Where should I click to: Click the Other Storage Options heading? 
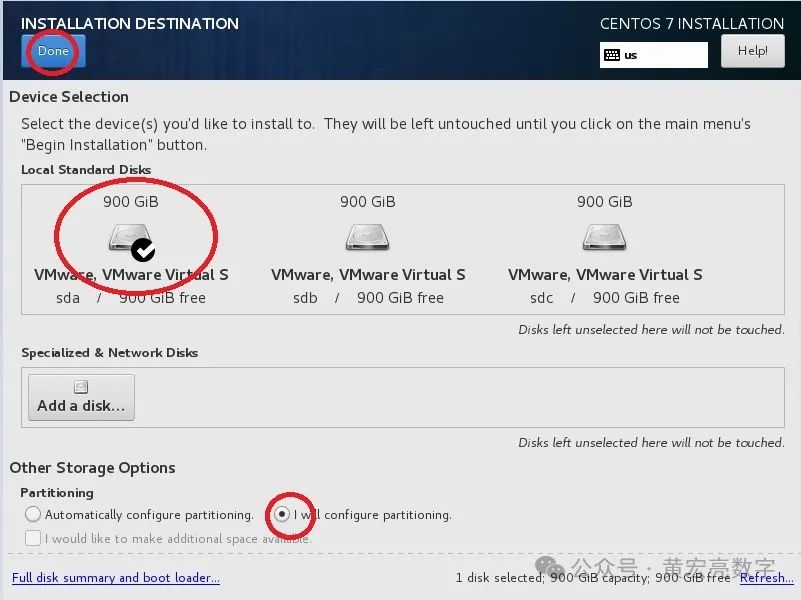click(x=92, y=468)
